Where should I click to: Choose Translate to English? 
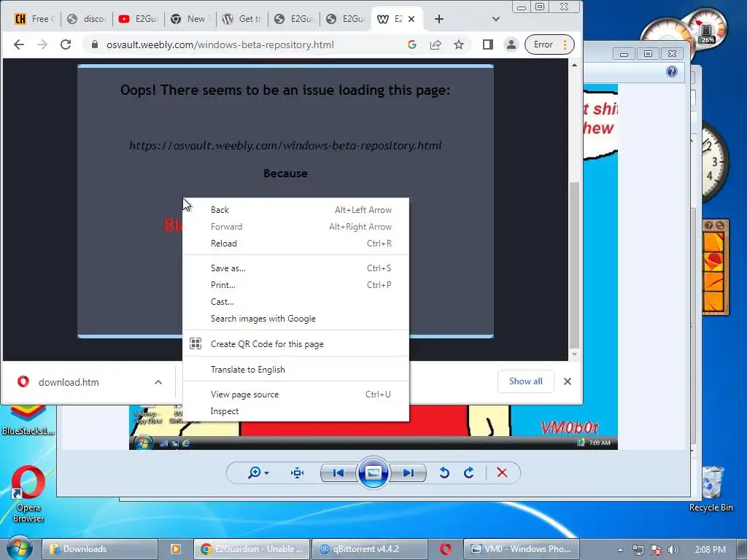click(x=296, y=370)
